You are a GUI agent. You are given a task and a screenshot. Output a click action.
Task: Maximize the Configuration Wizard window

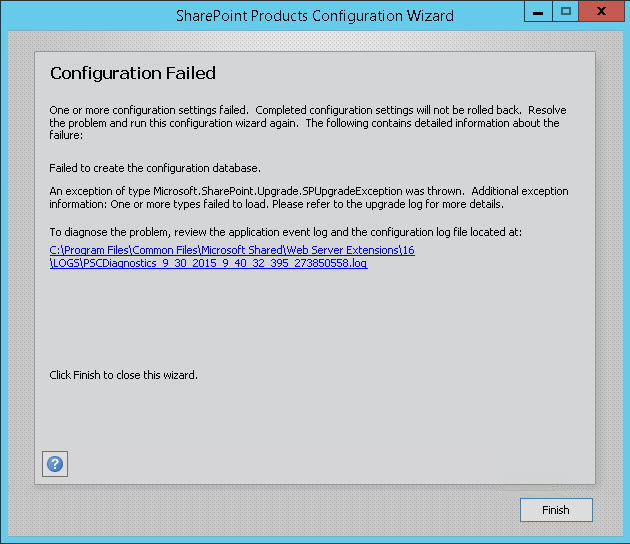tap(566, 11)
